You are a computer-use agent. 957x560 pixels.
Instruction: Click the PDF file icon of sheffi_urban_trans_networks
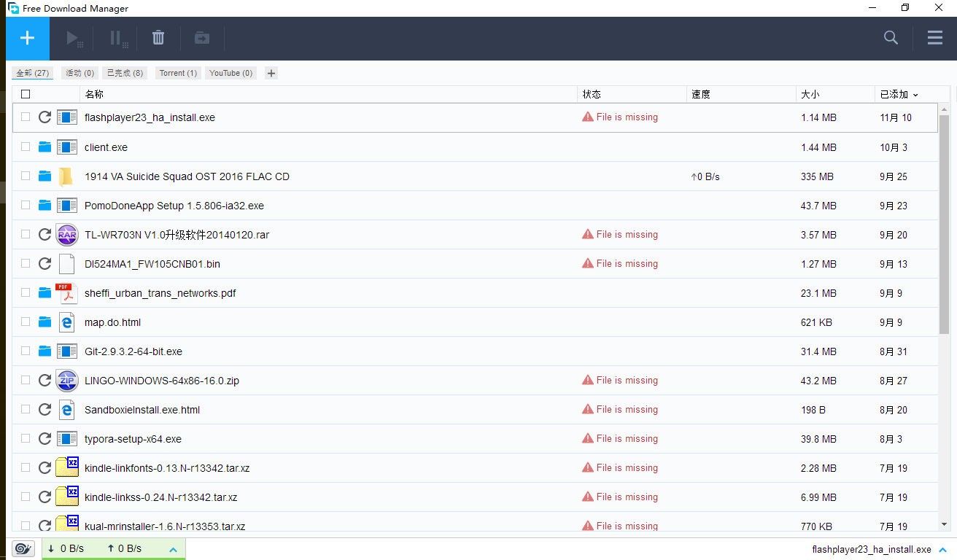67,293
